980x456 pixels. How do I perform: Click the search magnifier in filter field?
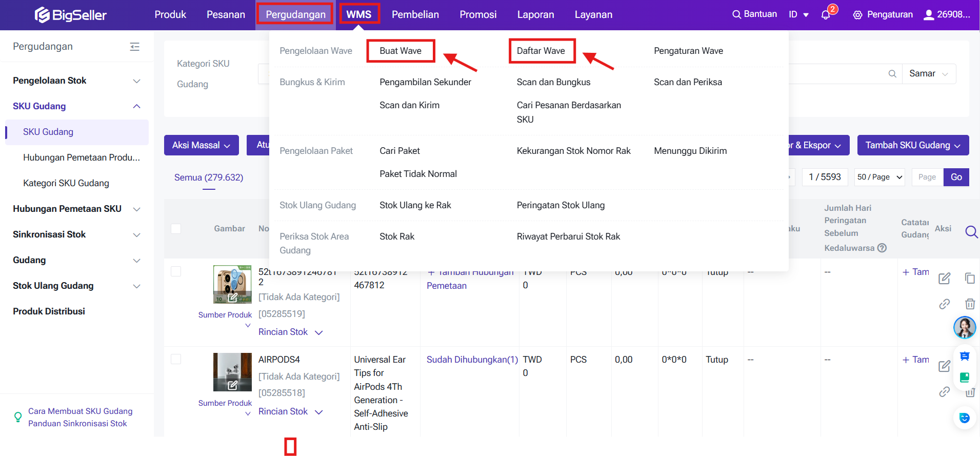tap(892, 74)
